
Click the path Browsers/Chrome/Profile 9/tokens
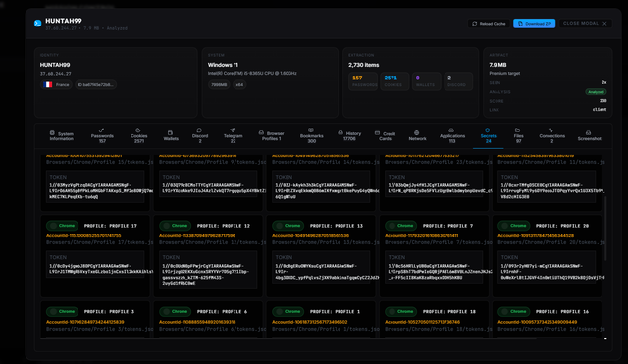pyautogui.click(x=212, y=162)
